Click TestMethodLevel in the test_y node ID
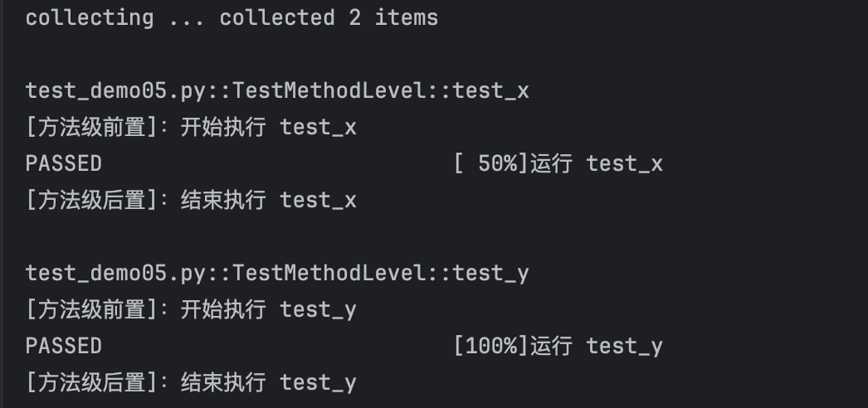Viewport: 868px width, 408px height. click(x=329, y=273)
